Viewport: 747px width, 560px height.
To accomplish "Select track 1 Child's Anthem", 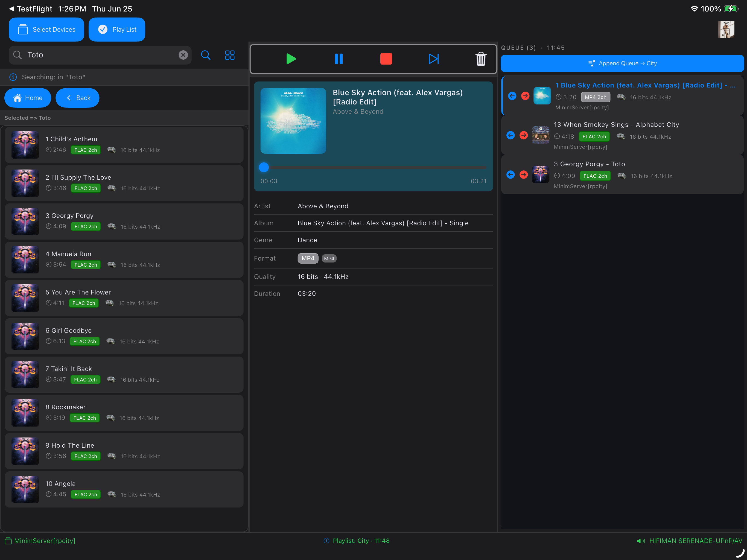I will click(124, 145).
